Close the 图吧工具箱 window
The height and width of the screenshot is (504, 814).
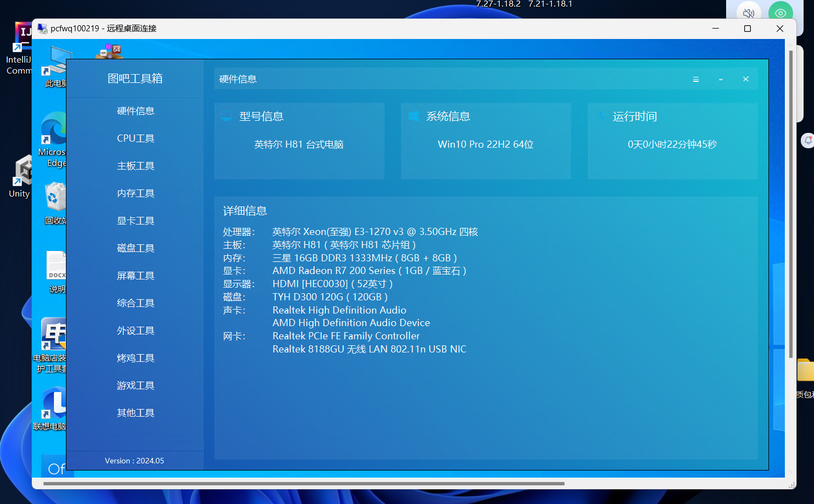tap(746, 79)
